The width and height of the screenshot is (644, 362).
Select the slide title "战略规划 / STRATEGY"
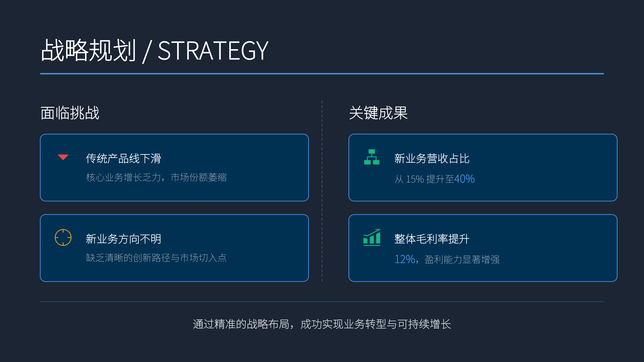154,51
